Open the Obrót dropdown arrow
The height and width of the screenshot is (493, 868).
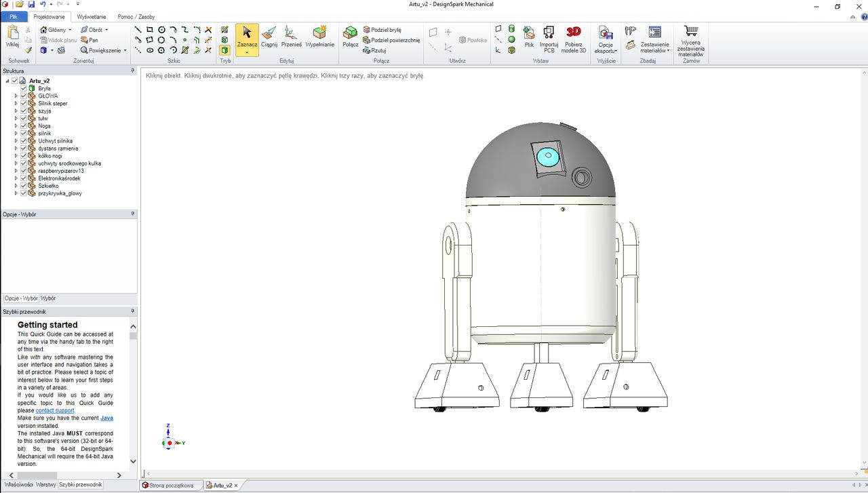106,30
